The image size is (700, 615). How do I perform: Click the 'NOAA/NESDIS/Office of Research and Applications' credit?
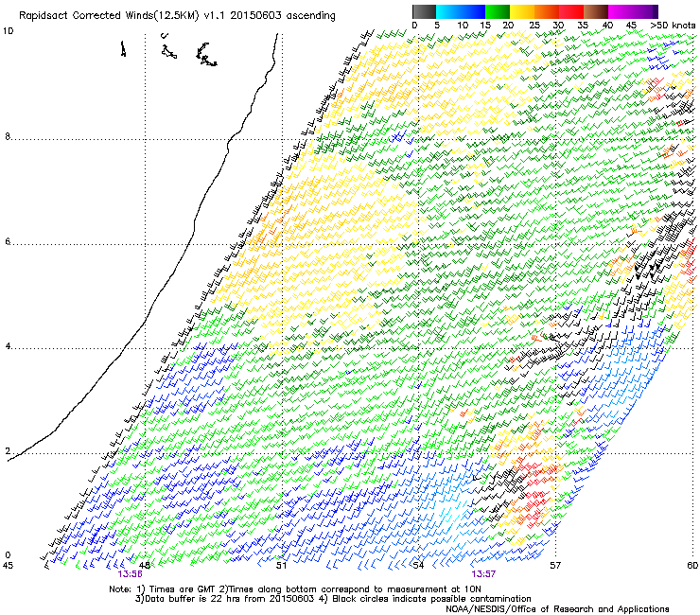coord(557,609)
